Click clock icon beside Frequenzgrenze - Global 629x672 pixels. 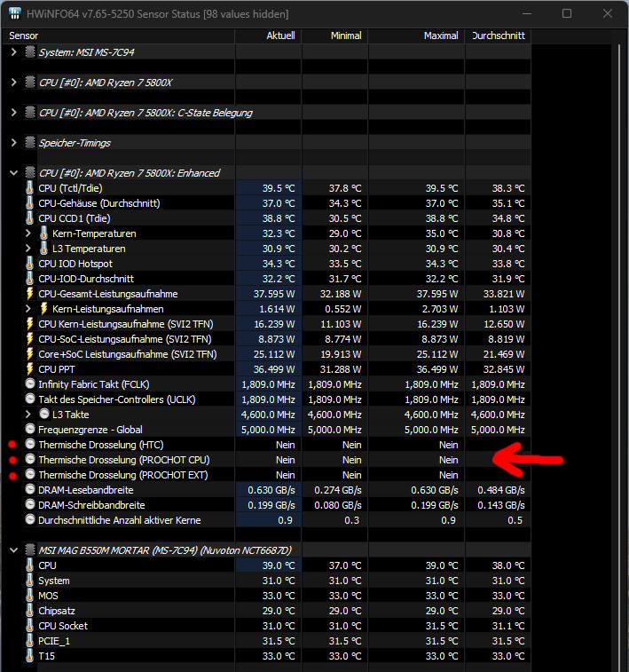click(30, 429)
